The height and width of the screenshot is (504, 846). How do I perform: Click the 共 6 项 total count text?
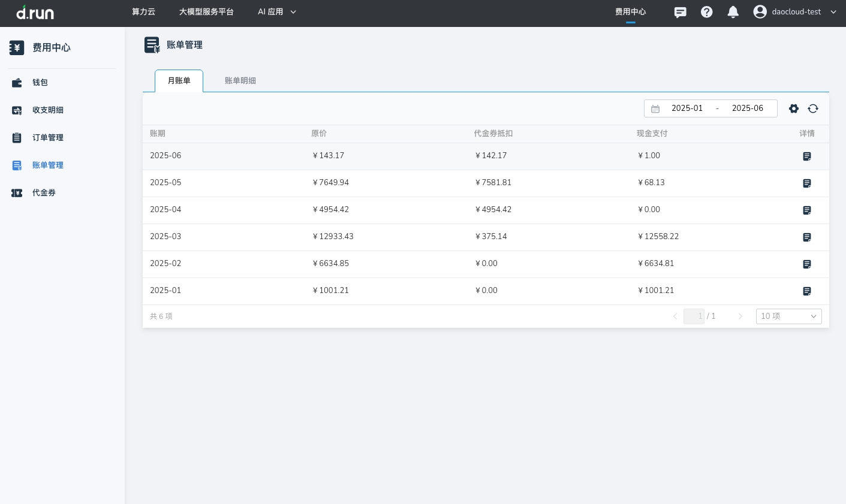click(x=161, y=316)
